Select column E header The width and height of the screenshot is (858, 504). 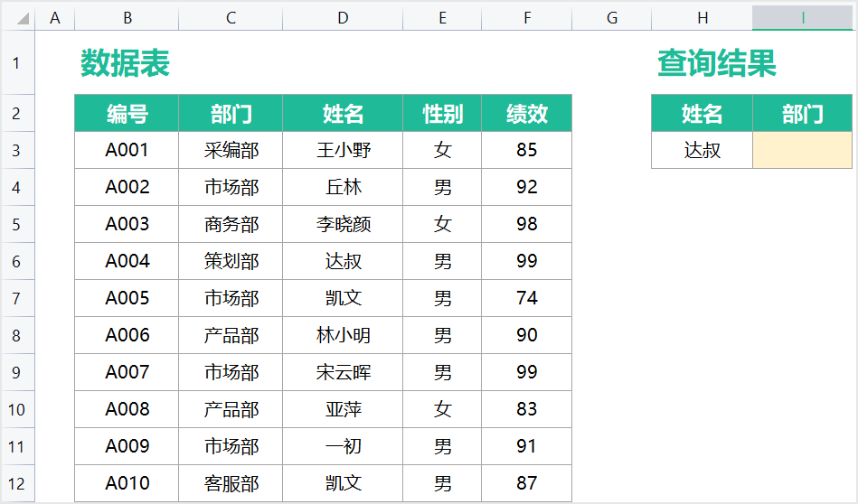coord(442,18)
